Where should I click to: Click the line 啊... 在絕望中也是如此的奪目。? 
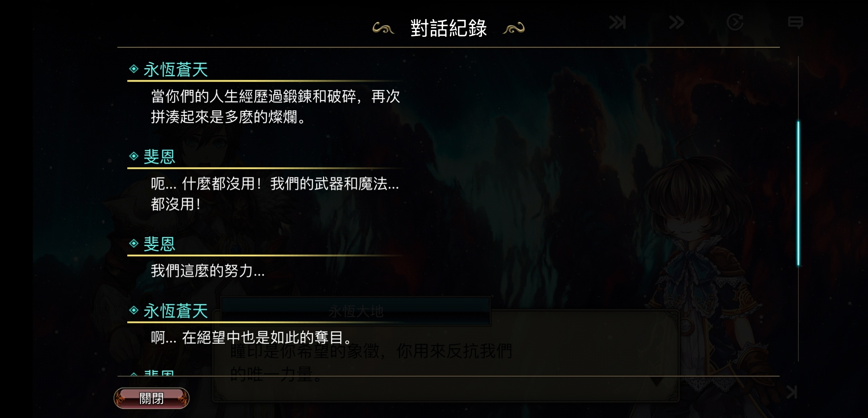pos(251,337)
